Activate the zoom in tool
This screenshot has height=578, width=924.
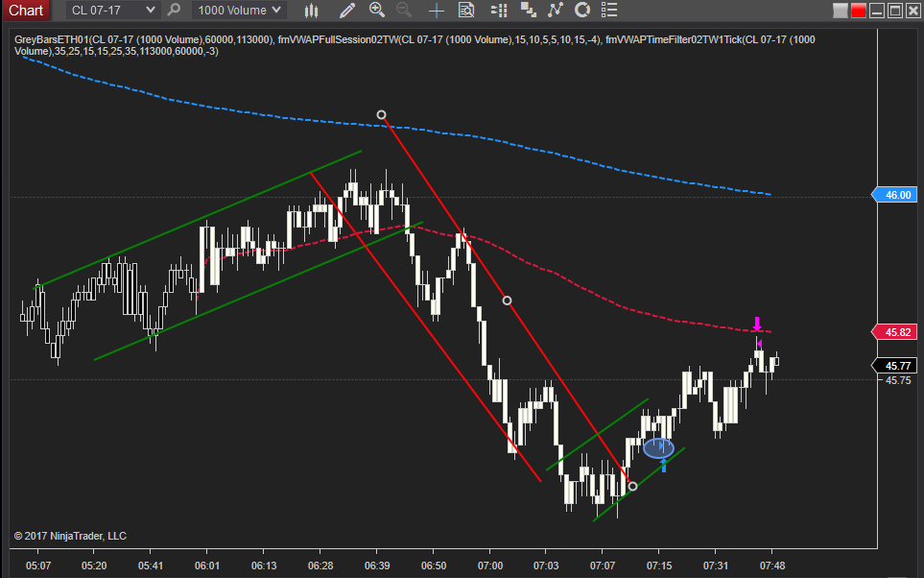coord(376,10)
